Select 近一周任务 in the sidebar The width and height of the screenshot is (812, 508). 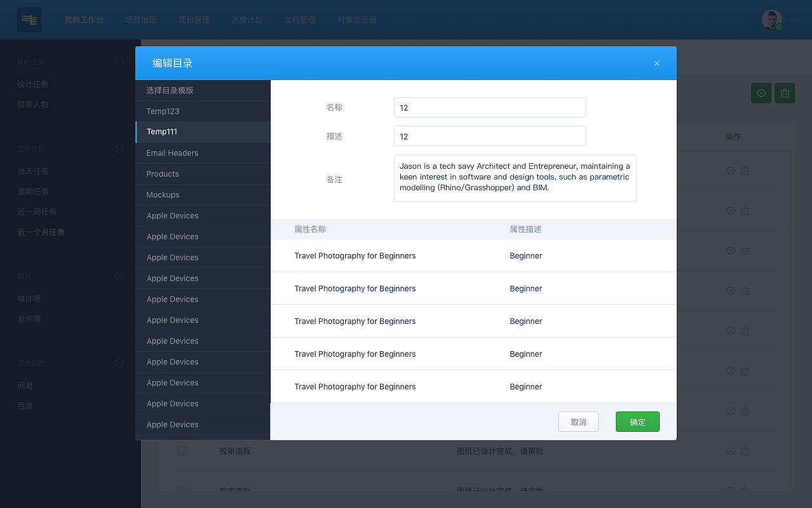[x=37, y=212]
